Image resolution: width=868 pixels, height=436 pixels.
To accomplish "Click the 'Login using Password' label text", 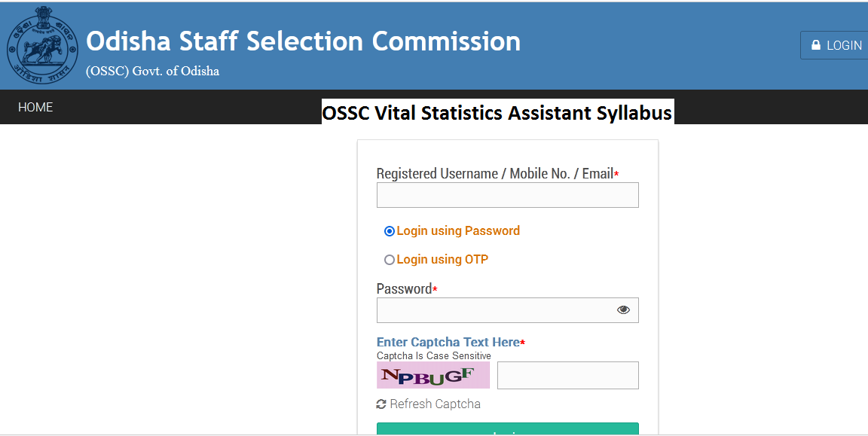I will click(x=457, y=230).
